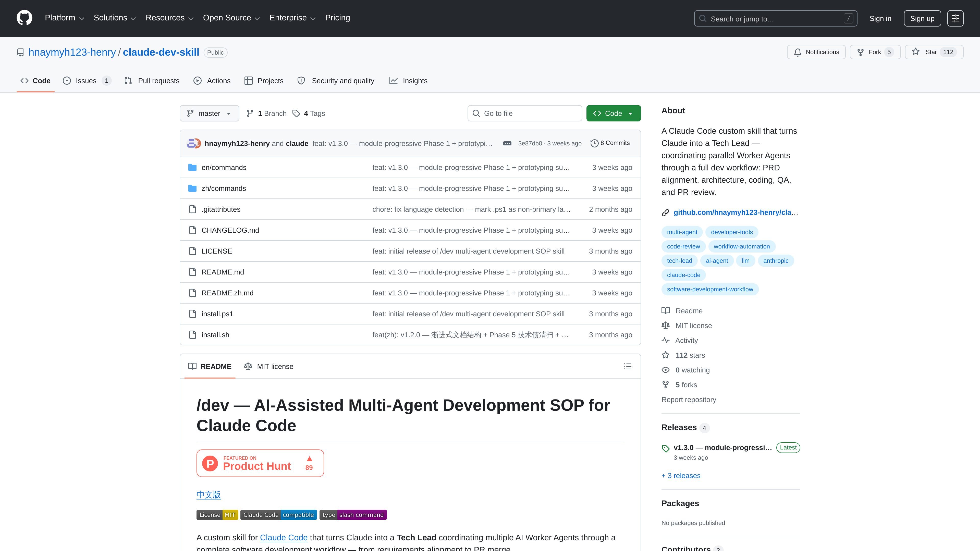The image size is (980, 551).
Task: Click the Go to file search box
Action: point(525,113)
